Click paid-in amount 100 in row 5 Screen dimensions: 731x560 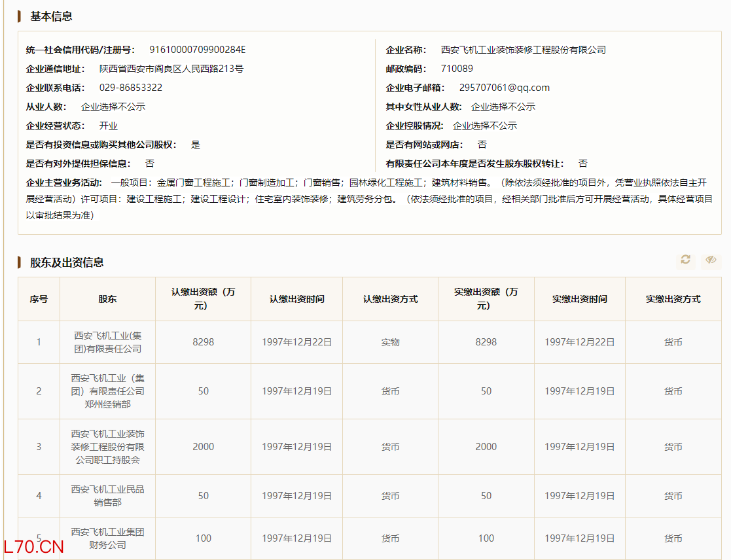pos(486,538)
